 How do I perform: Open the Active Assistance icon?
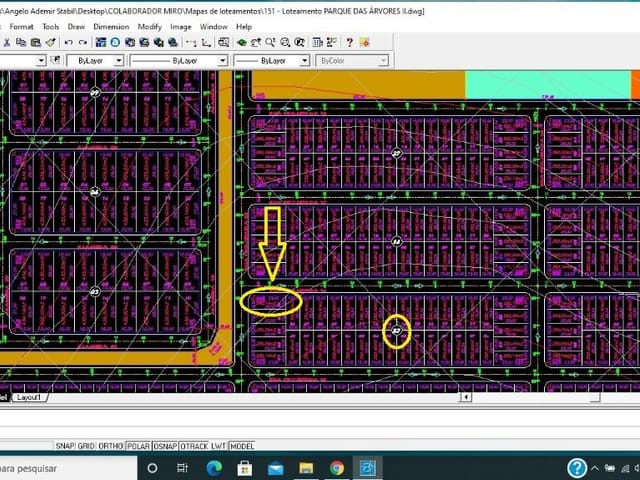point(364,42)
